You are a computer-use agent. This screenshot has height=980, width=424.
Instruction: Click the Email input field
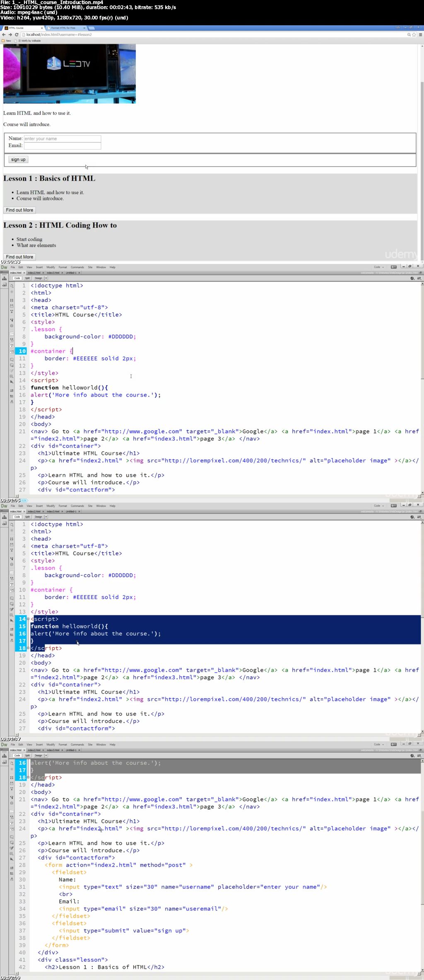[63, 146]
